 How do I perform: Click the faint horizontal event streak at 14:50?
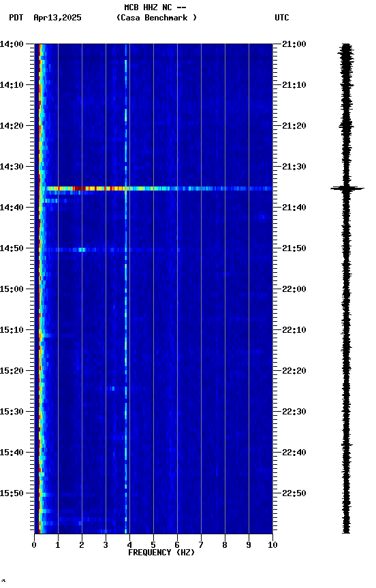(x=111, y=250)
